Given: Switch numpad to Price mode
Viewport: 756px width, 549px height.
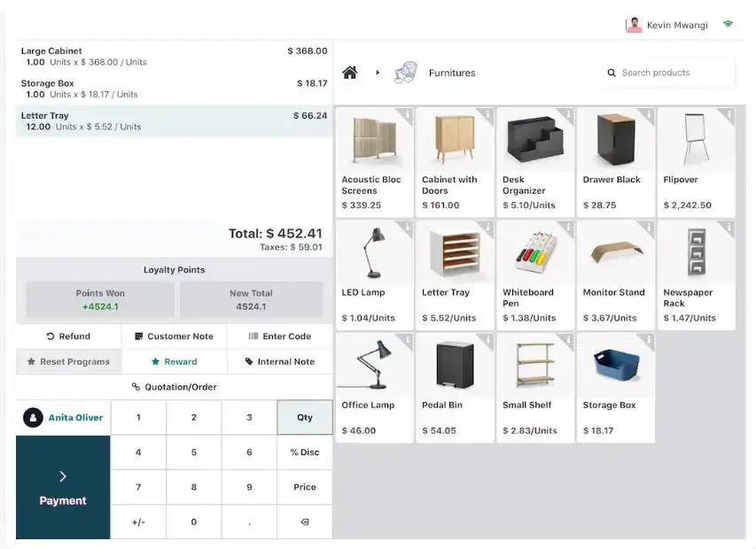Looking at the screenshot, I should point(304,487).
